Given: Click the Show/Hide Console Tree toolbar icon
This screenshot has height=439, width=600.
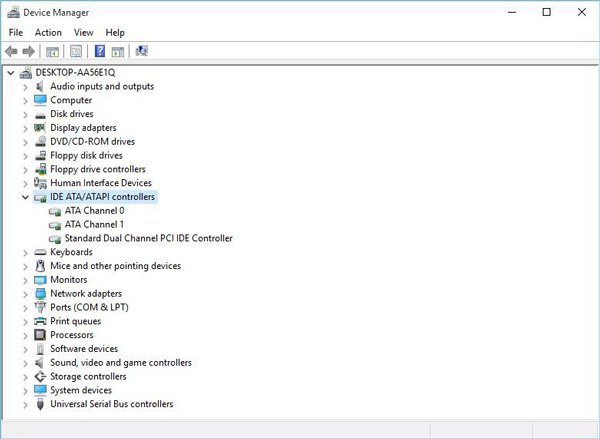Looking at the screenshot, I should coord(52,51).
